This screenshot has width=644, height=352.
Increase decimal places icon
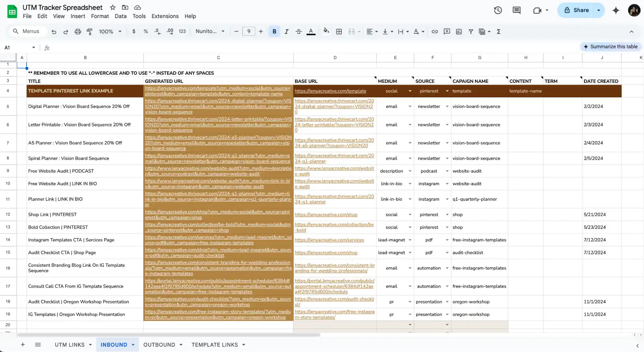point(170,31)
